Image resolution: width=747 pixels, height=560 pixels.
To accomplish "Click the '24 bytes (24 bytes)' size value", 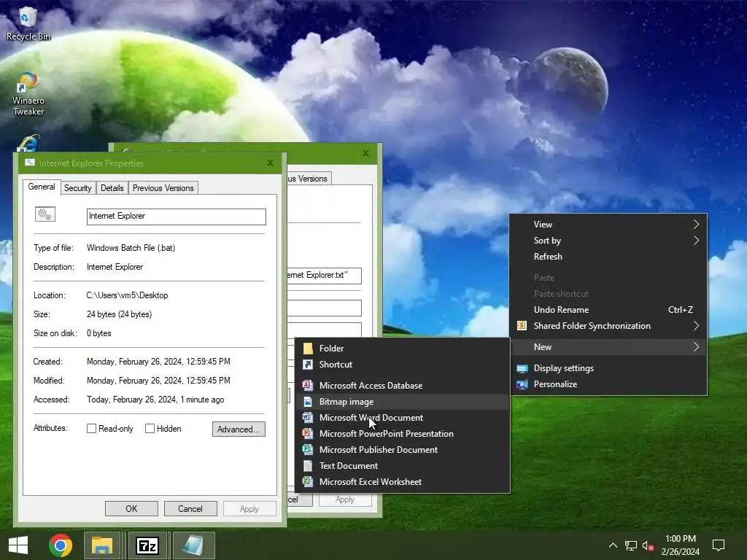I will pos(119,314).
